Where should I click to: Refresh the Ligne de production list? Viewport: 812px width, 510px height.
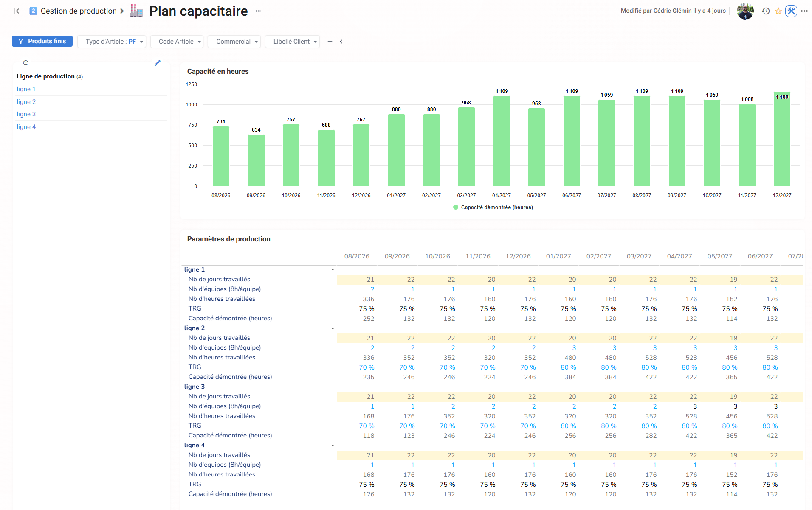[25, 63]
